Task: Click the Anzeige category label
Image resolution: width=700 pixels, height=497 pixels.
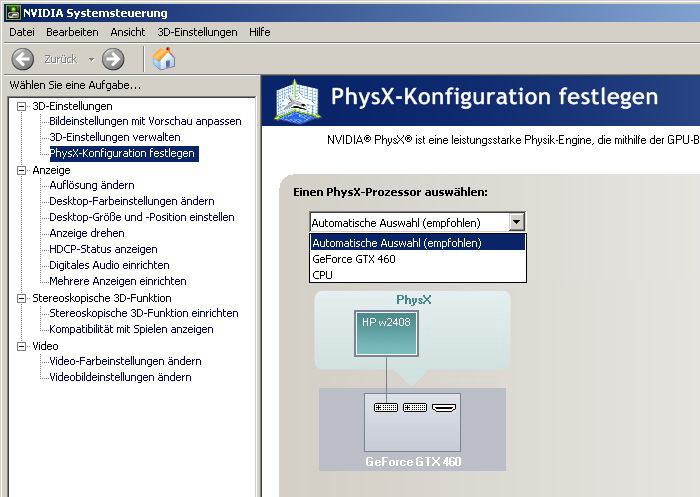Action: [51, 170]
